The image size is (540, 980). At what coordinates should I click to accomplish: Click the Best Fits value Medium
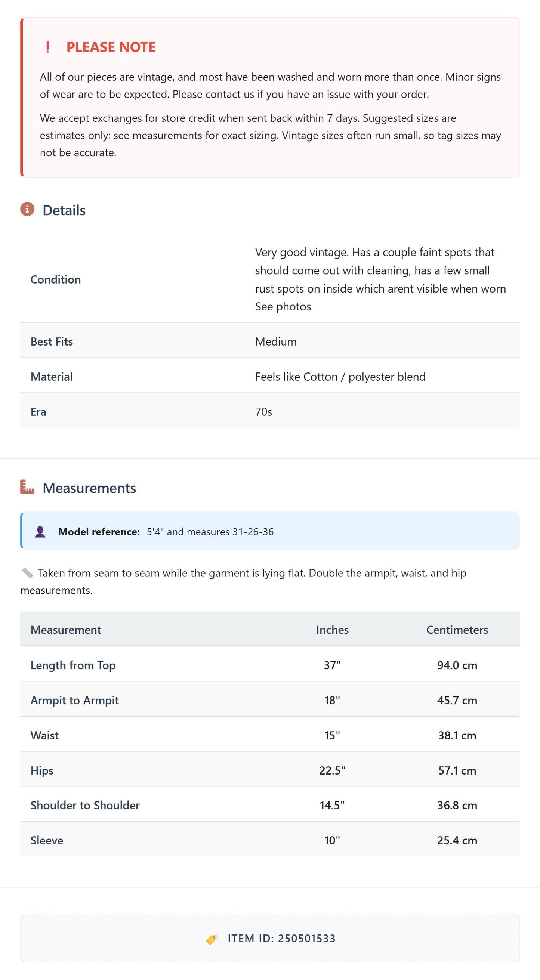276,341
